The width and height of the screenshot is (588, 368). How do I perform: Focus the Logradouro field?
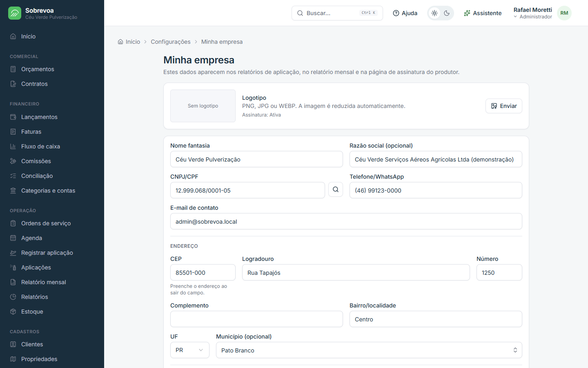(356, 272)
